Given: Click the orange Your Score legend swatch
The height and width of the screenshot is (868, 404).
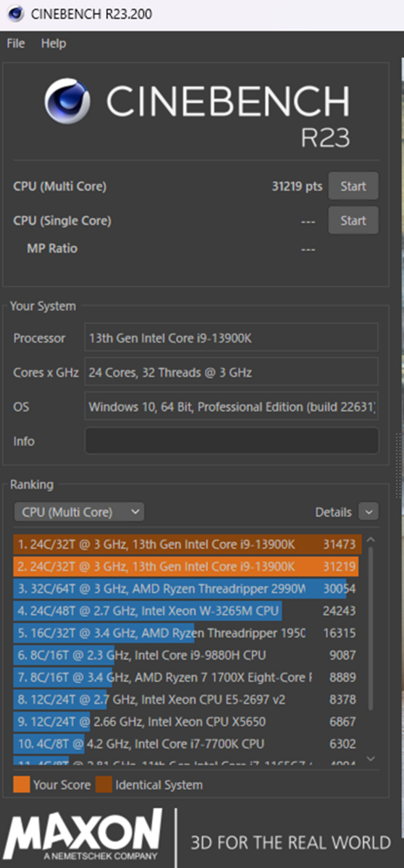Looking at the screenshot, I should point(21,784).
